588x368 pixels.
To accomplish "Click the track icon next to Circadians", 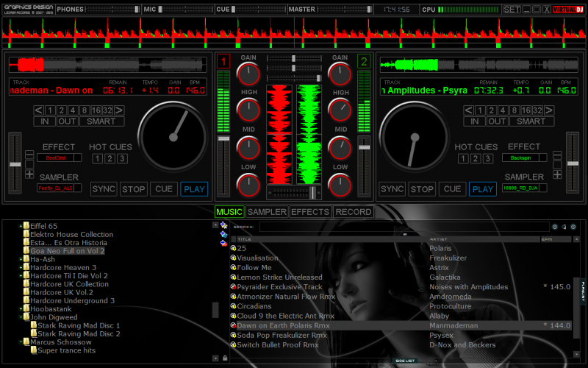I will click(x=233, y=306).
